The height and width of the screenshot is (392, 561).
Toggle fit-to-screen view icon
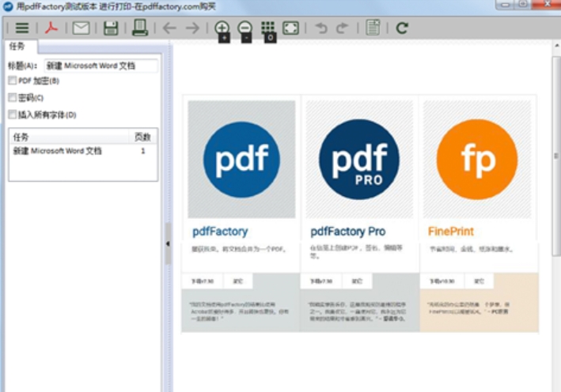point(290,28)
